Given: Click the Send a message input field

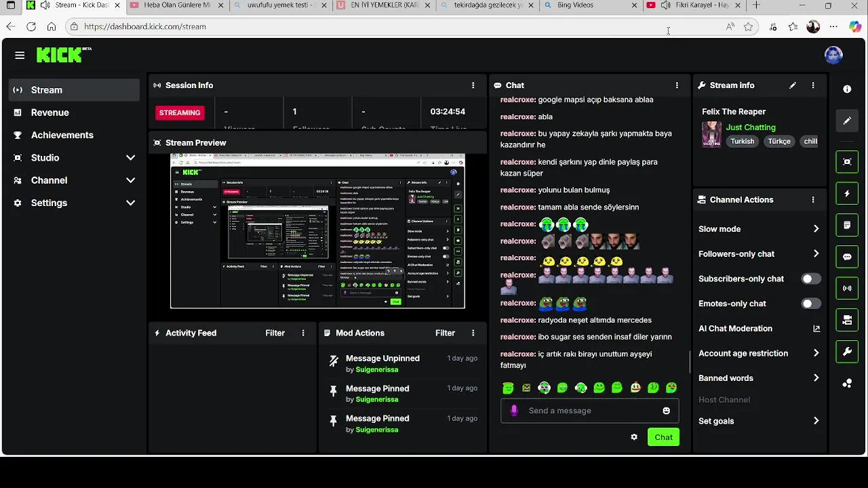Looking at the screenshot, I should (x=590, y=411).
